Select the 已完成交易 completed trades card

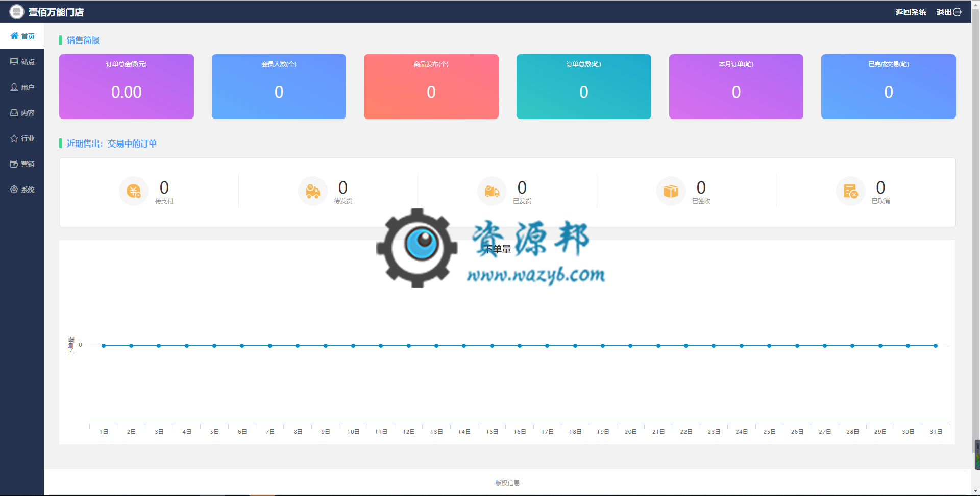889,86
